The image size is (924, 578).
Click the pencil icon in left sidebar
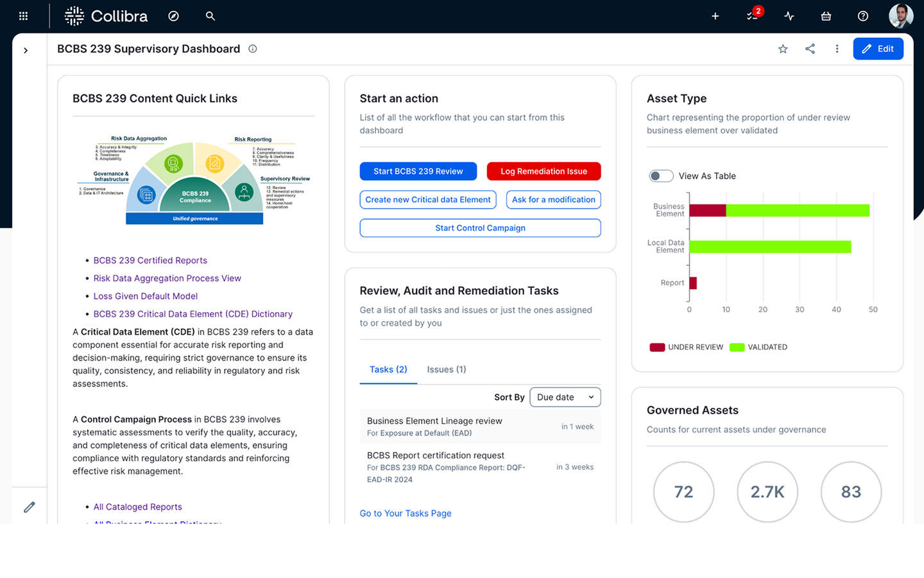(x=30, y=507)
